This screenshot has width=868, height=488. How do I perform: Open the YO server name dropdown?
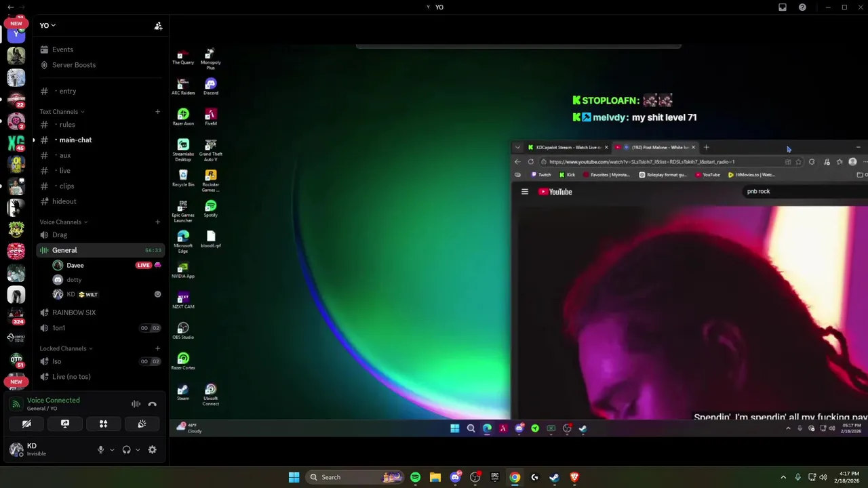pyautogui.click(x=47, y=25)
